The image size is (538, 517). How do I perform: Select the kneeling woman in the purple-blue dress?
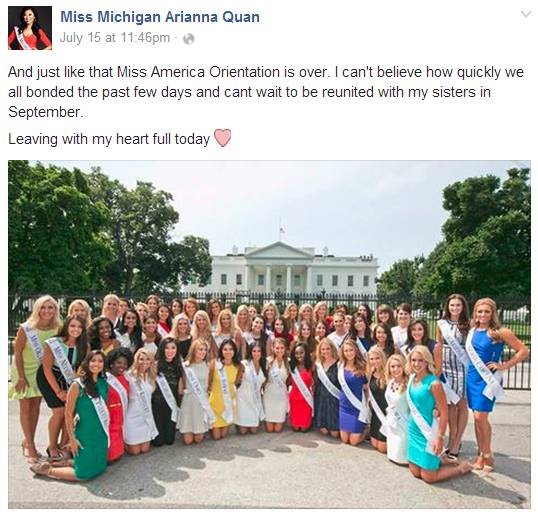tap(352, 395)
